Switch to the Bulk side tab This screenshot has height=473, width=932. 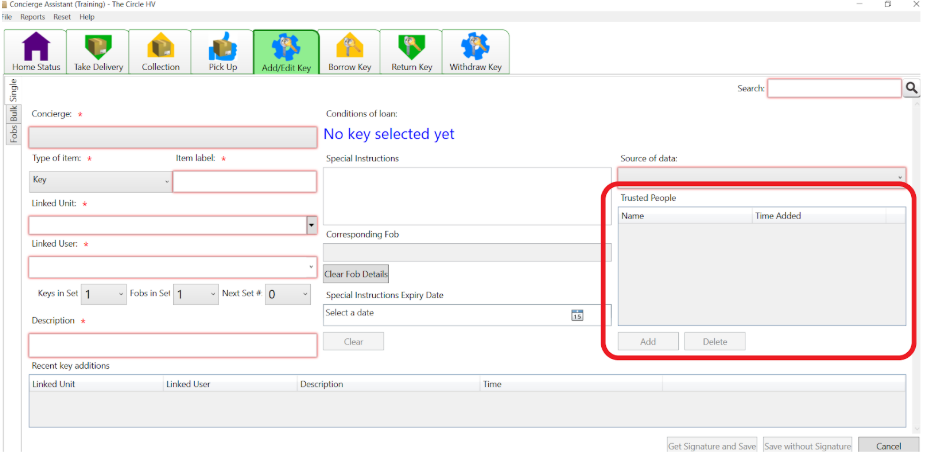pyautogui.click(x=13, y=113)
